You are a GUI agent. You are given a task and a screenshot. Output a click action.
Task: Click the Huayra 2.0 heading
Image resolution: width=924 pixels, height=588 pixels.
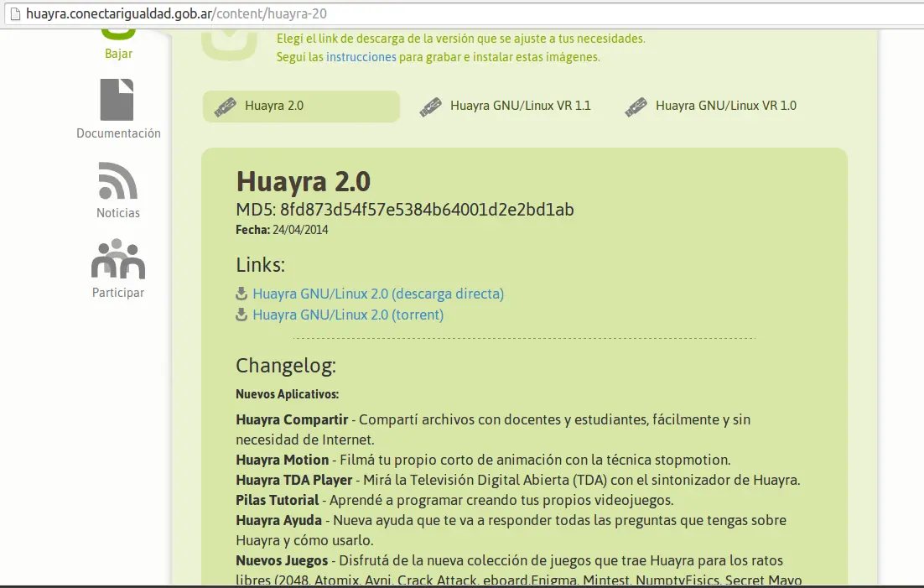[304, 181]
